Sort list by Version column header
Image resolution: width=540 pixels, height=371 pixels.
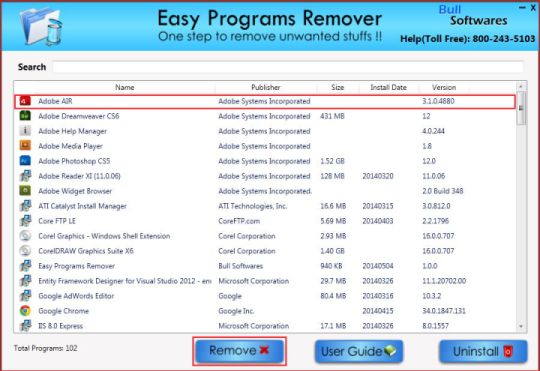click(444, 87)
